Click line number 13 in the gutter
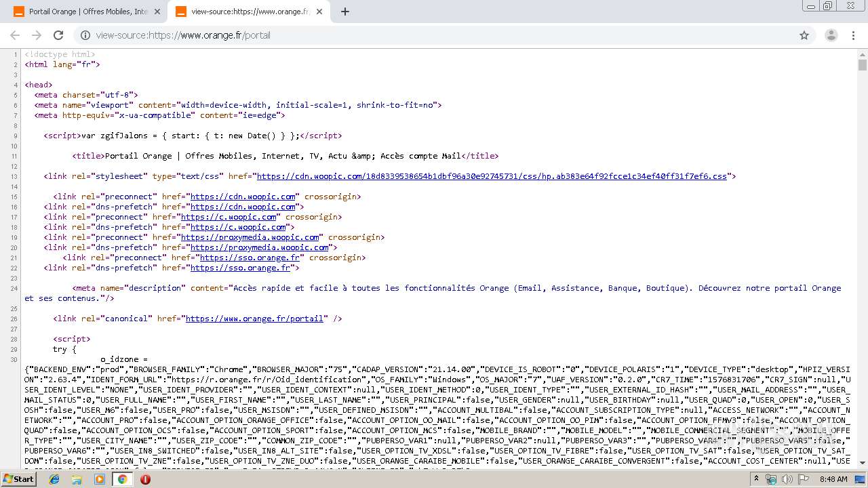Image resolution: width=868 pixels, height=488 pixels. (x=14, y=176)
